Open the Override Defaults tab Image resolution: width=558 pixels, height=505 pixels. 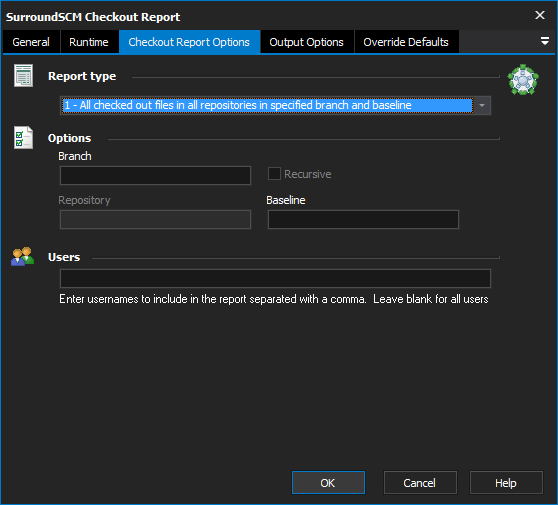pos(406,42)
